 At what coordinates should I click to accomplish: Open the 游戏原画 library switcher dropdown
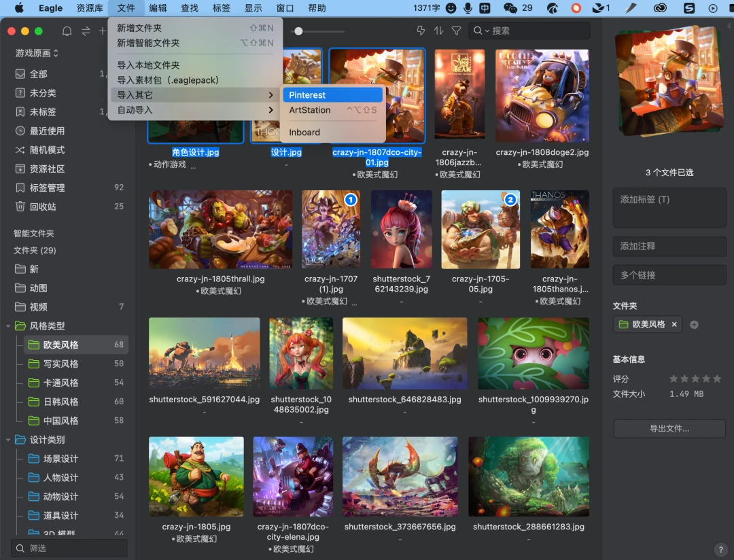(x=37, y=53)
